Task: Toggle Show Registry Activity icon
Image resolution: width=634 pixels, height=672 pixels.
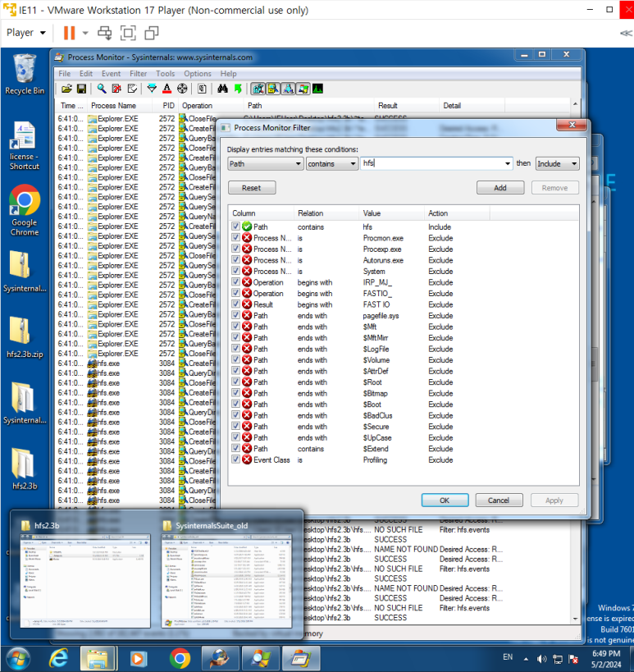Action: pos(258,89)
